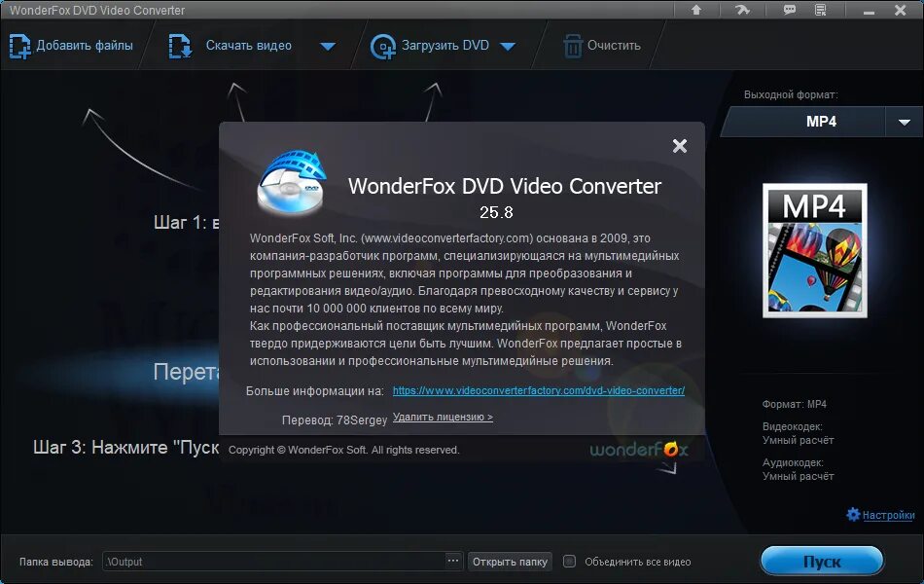Image resolution: width=924 pixels, height=584 pixels.
Task: Click the Перевод: 78Sergey text
Action: click(335, 420)
